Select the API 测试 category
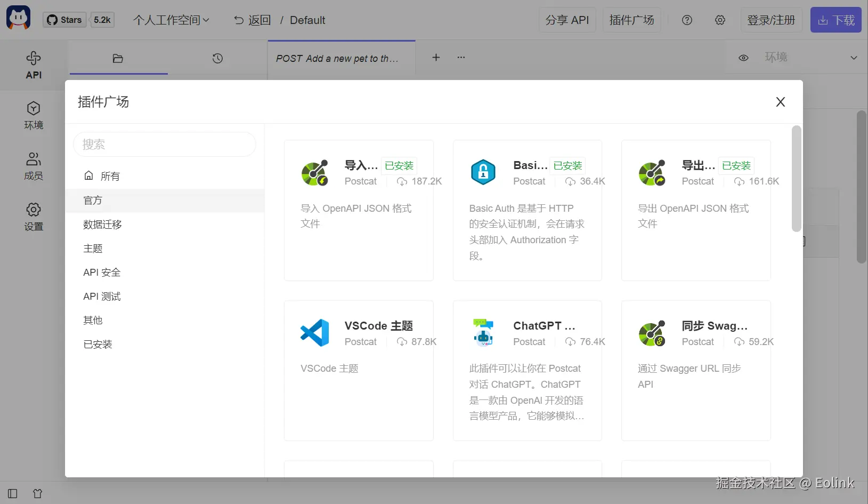 point(165,297)
